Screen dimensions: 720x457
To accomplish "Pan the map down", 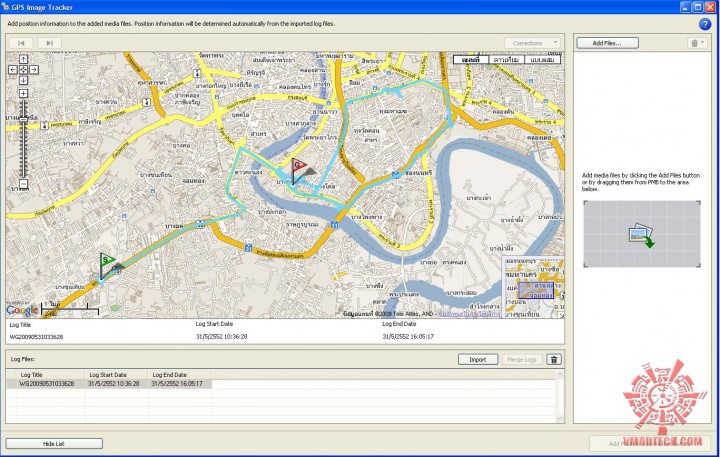I will tap(23, 80).
